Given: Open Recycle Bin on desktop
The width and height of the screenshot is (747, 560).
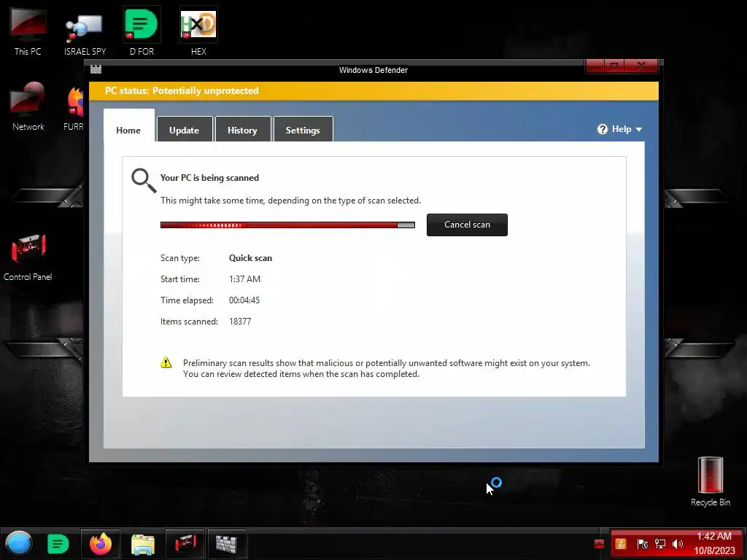Looking at the screenshot, I should click(x=711, y=482).
